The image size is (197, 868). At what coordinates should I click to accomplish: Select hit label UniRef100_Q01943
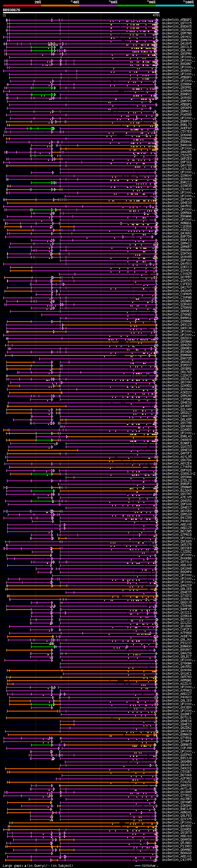pyautogui.click(x=177, y=389)
